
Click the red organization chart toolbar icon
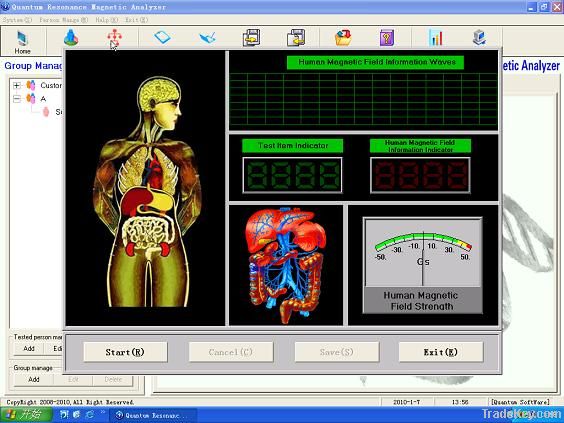click(x=114, y=37)
